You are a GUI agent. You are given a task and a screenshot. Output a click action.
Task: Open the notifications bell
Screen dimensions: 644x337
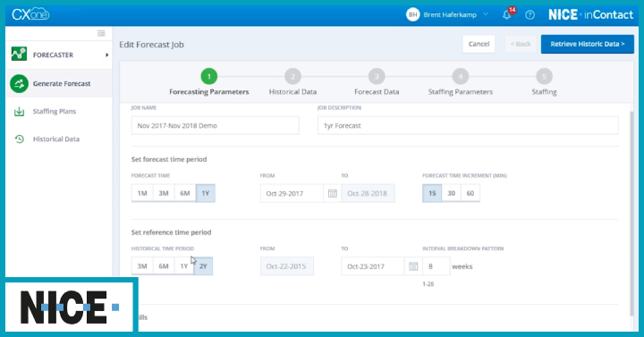click(x=507, y=15)
